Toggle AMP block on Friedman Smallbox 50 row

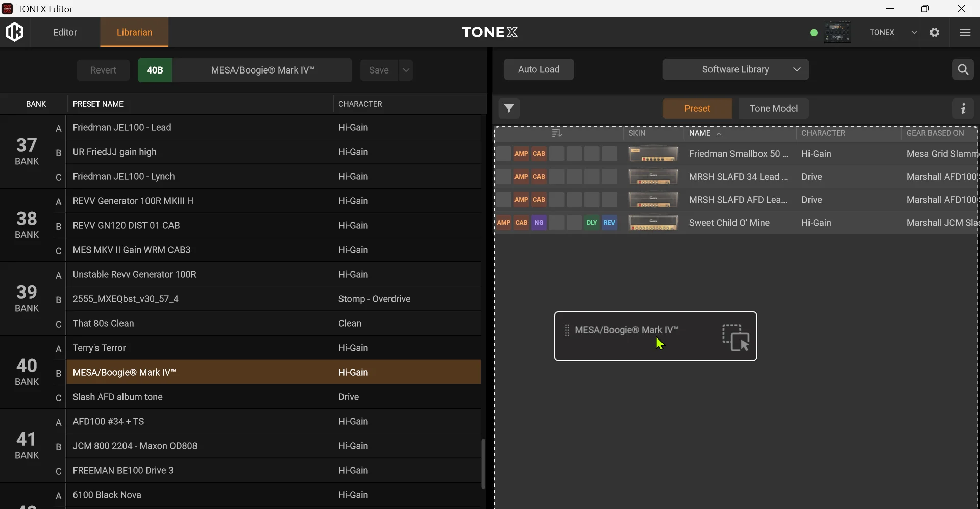click(x=521, y=154)
